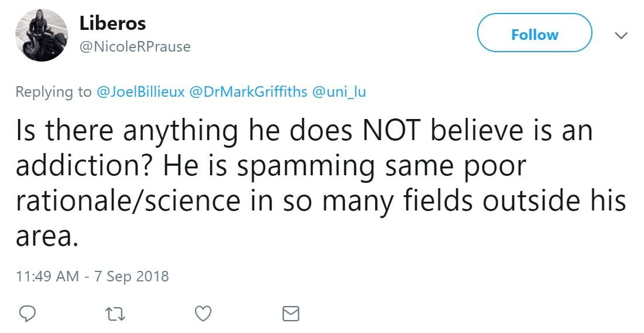Send tweet via the envelope message icon
This screenshot has width=644, height=333.
290,314
